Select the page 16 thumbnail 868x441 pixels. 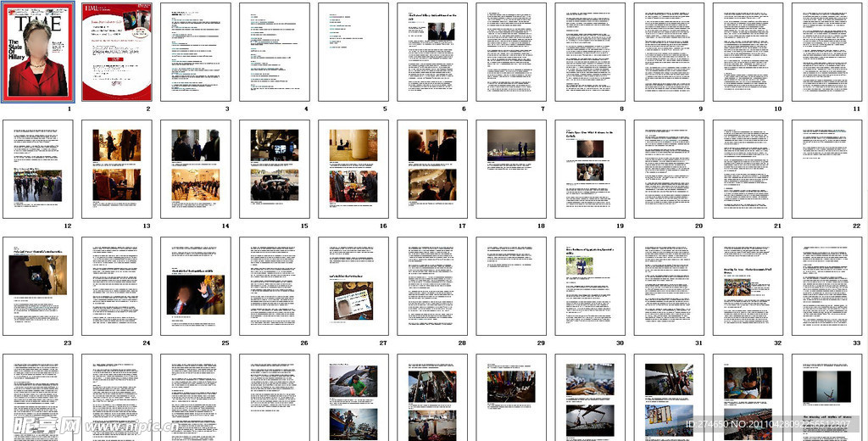click(x=353, y=169)
